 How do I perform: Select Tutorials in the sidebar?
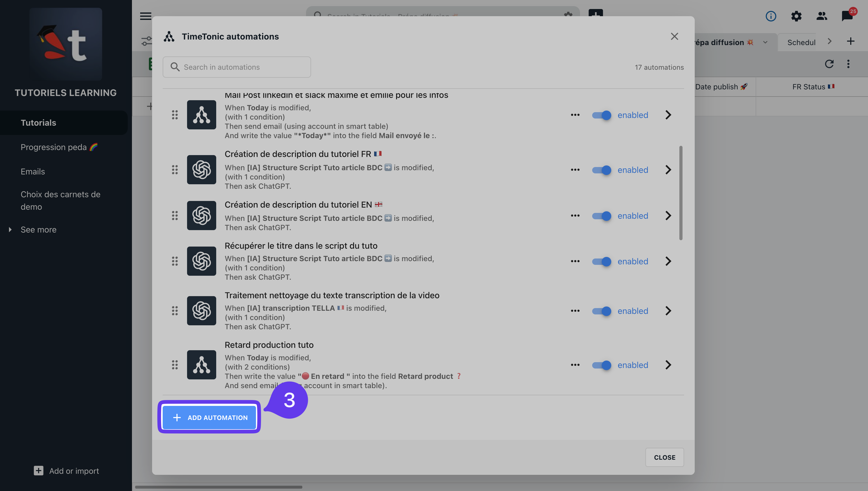(x=63, y=123)
